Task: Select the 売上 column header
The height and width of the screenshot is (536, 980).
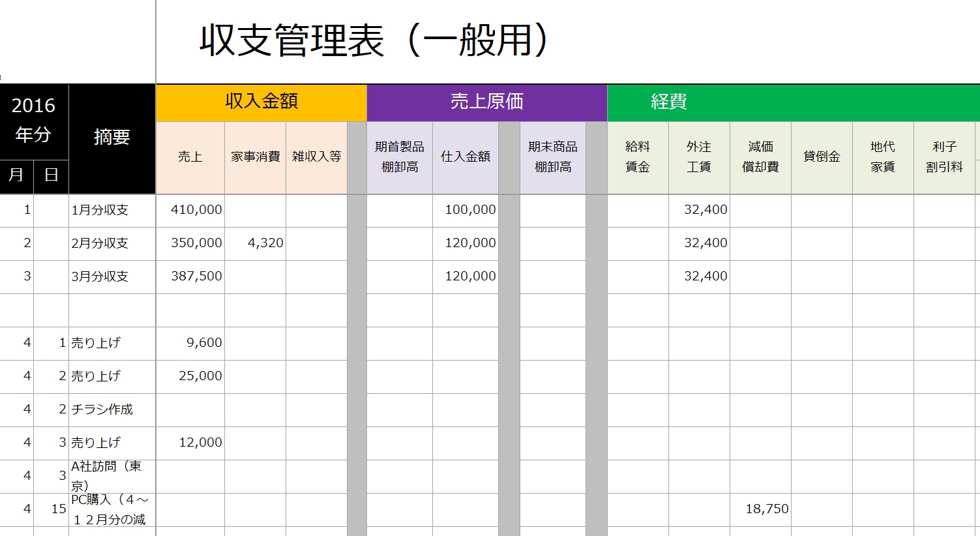Action: (x=190, y=156)
